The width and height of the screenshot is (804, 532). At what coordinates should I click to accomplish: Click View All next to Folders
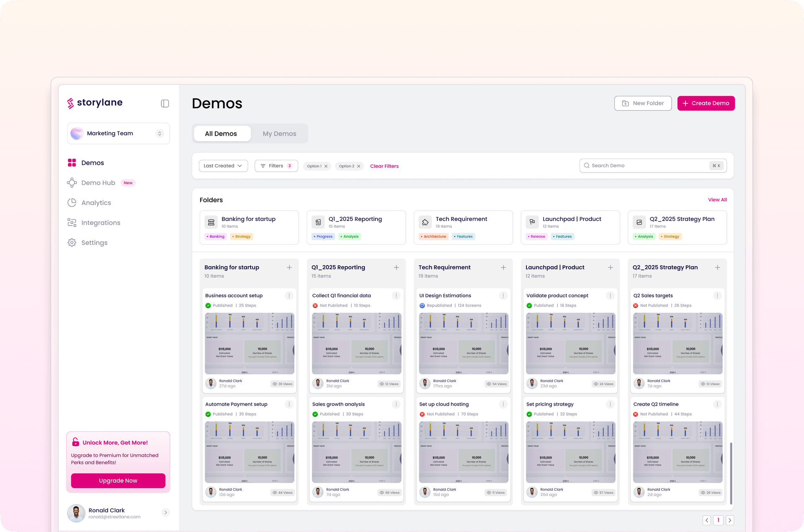(x=717, y=200)
